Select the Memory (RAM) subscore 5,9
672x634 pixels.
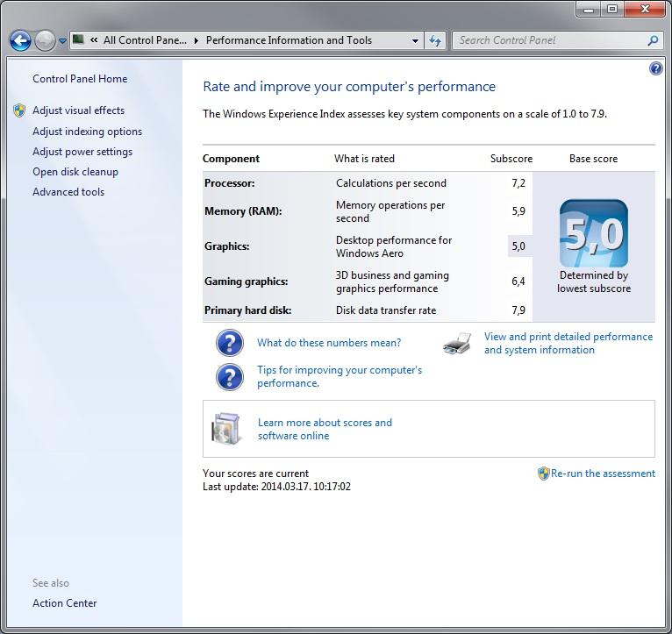[x=518, y=211]
